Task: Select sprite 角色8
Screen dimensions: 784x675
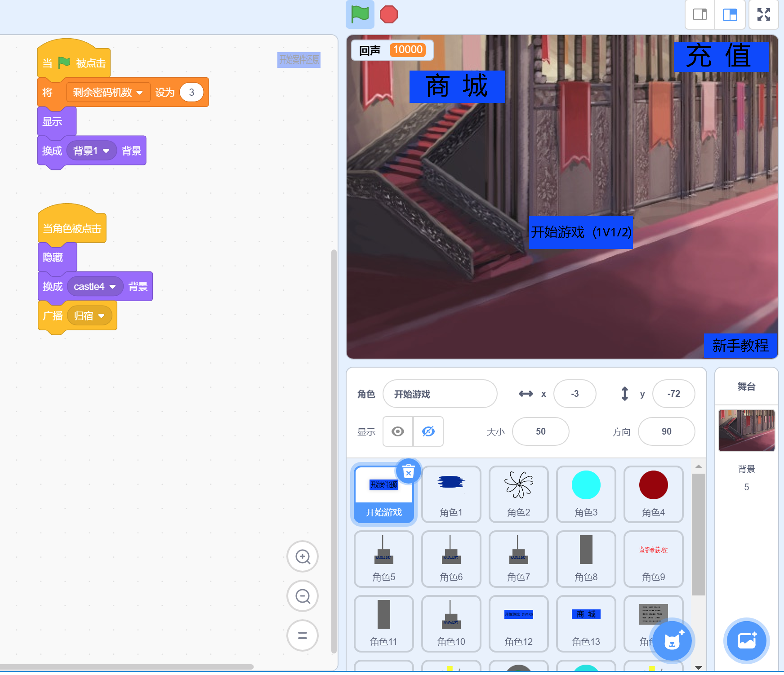Action: (x=586, y=560)
